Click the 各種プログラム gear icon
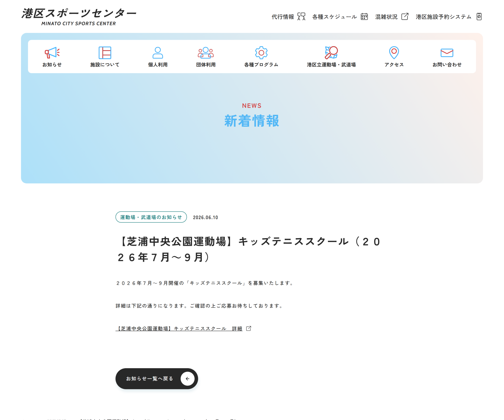 [x=261, y=53]
